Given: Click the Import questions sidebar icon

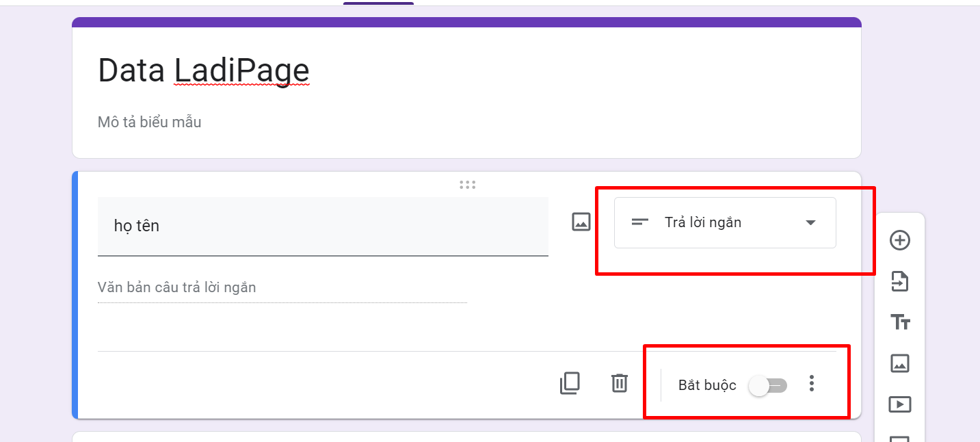Looking at the screenshot, I should pyautogui.click(x=899, y=281).
